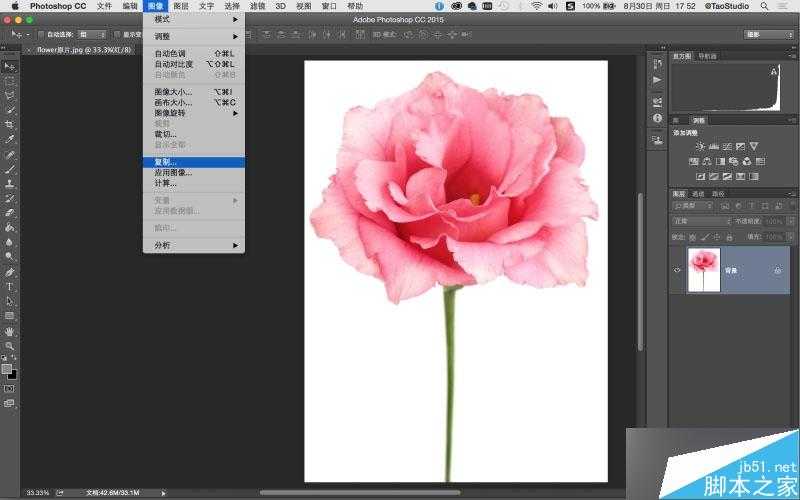The image size is (800, 500).
Task: Click the foreground color swatch
Action: click(x=7, y=369)
